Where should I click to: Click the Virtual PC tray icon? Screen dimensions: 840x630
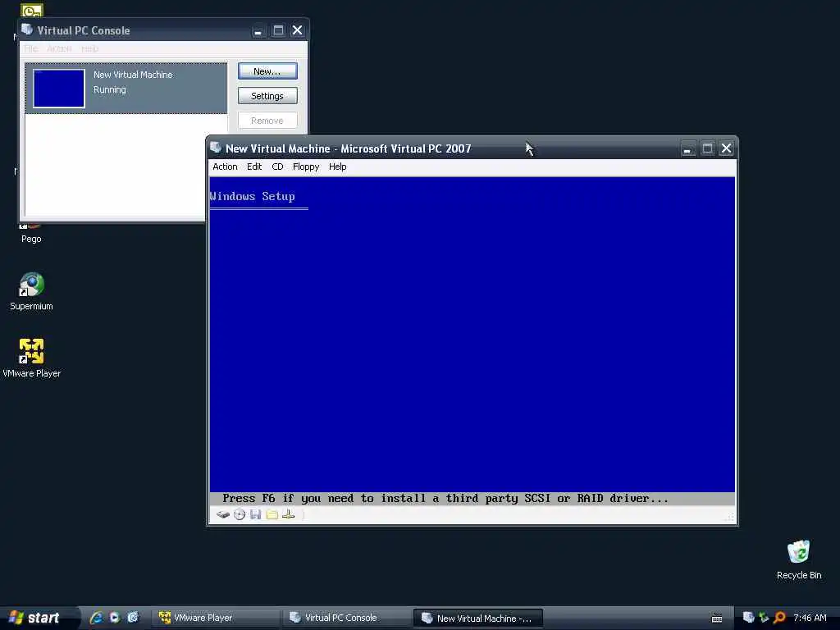pos(748,618)
